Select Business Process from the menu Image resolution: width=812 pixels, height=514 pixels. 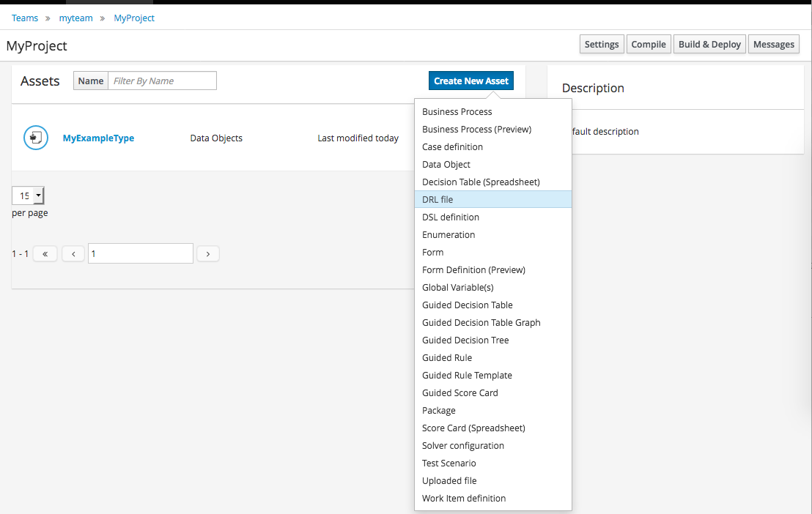click(457, 111)
